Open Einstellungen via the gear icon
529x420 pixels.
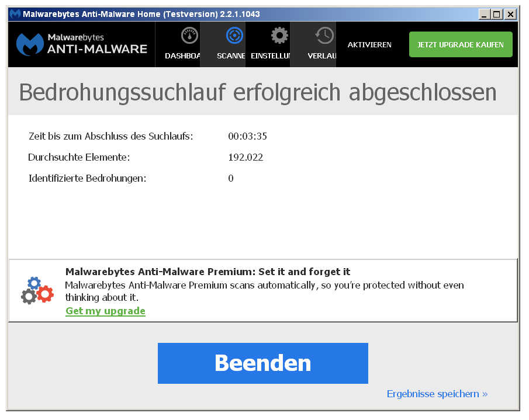(x=279, y=36)
